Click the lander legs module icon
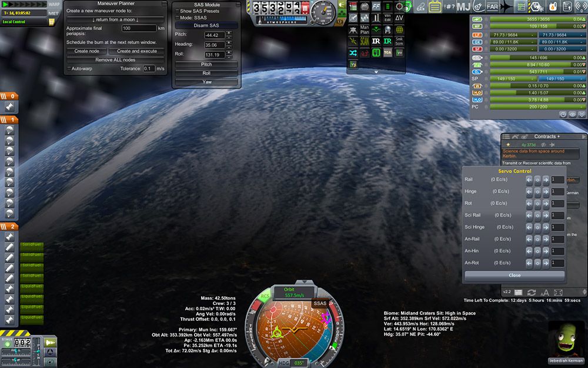Screen dimensions: 588x368 [x=353, y=29]
